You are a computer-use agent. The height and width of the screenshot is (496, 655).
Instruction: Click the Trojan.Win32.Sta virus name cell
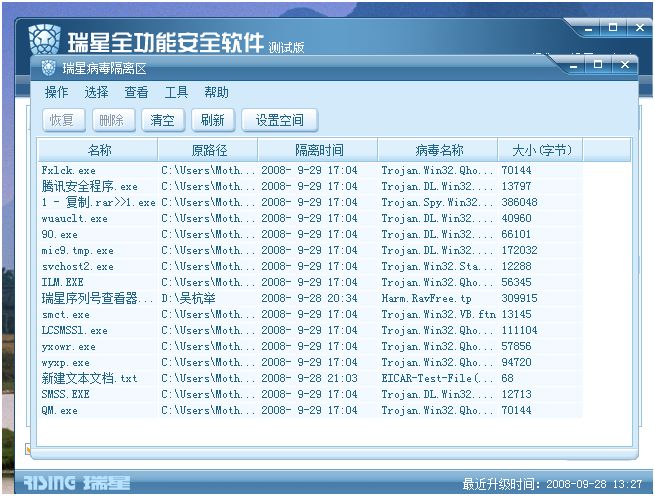click(x=437, y=267)
